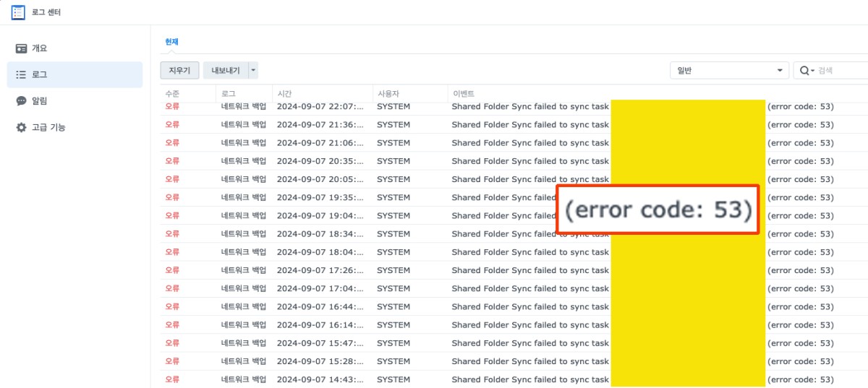Click the 알림 speech bubble icon
The image size is (868, 388).
point(22,101)
